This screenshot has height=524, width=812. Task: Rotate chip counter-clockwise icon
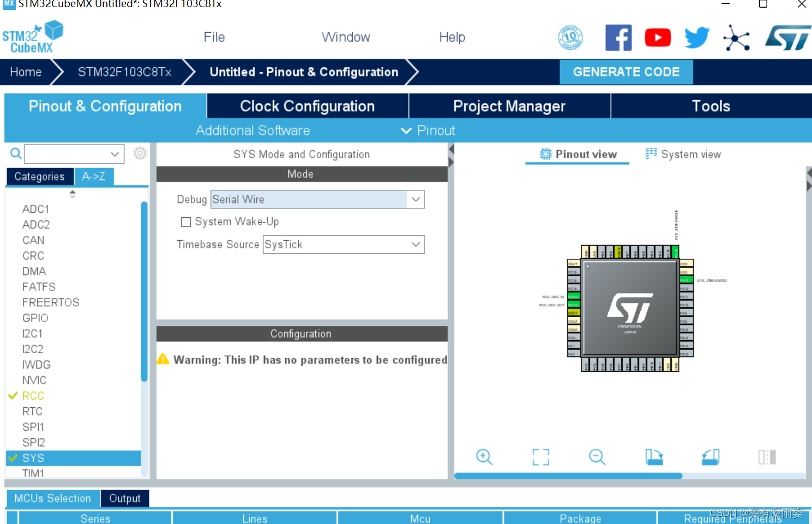click(711, 457)
